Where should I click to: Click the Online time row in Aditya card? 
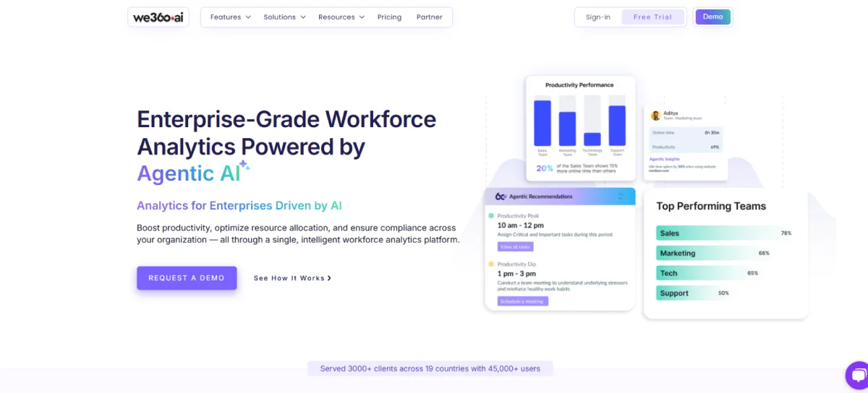tap(686, 133)
